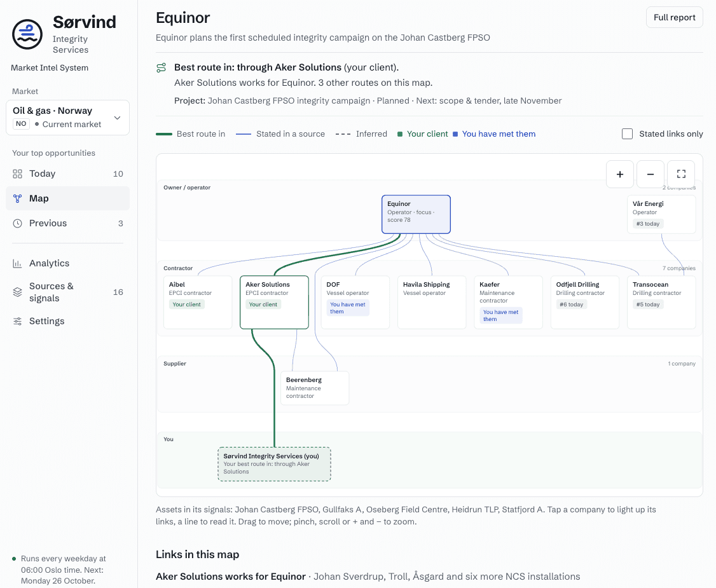Select the Vår Energi operator card
Image resolution: width=716 pixels, height=588 pixels.
[x=661, y=215]
